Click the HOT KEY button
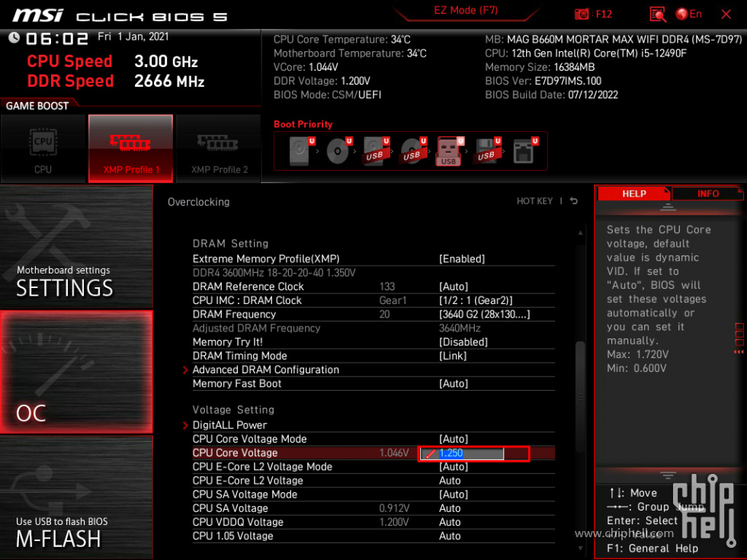Screen dimensions: 747x560 (x=534, y=201)
